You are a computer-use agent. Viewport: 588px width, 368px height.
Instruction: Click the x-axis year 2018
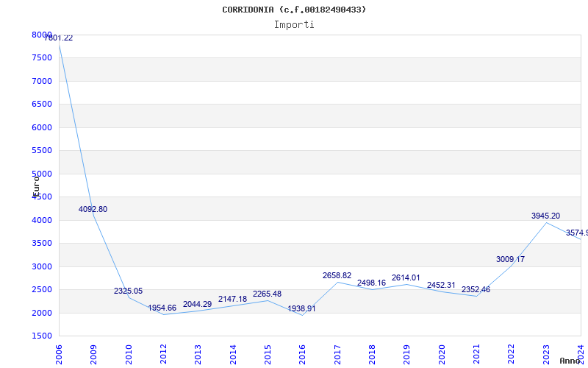372,355
